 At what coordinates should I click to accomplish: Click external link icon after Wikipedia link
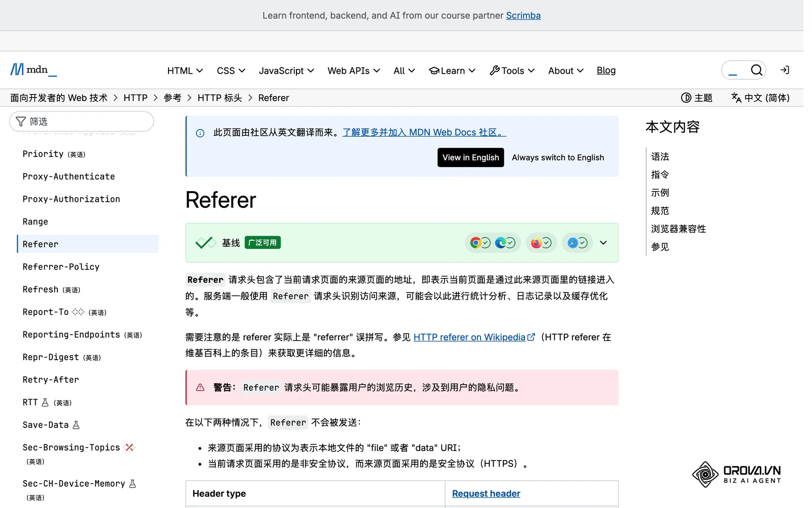[x=531, y=337]
